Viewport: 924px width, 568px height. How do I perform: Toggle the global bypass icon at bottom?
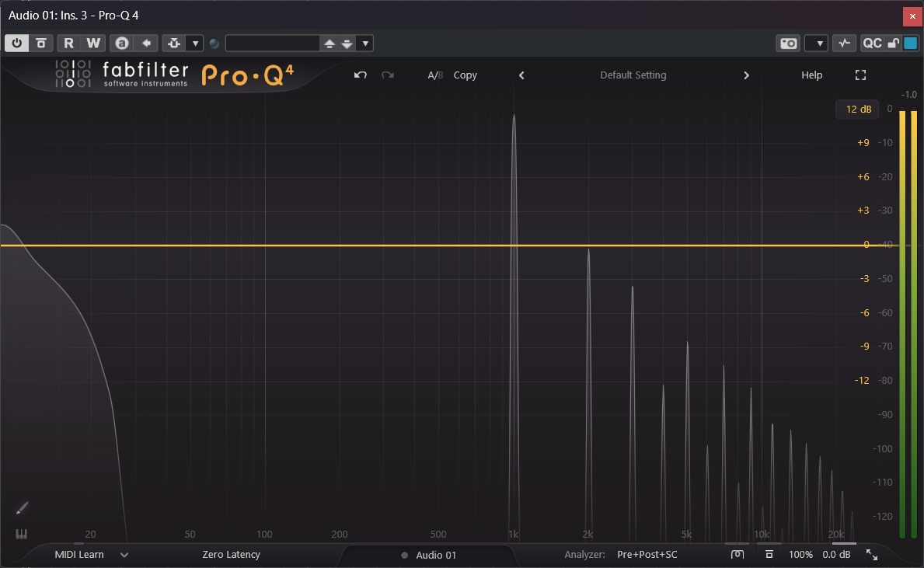click(x=769, y=555)
